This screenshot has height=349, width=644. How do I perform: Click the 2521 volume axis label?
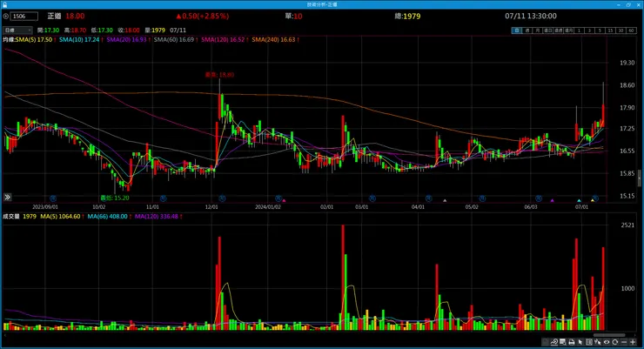627,225
